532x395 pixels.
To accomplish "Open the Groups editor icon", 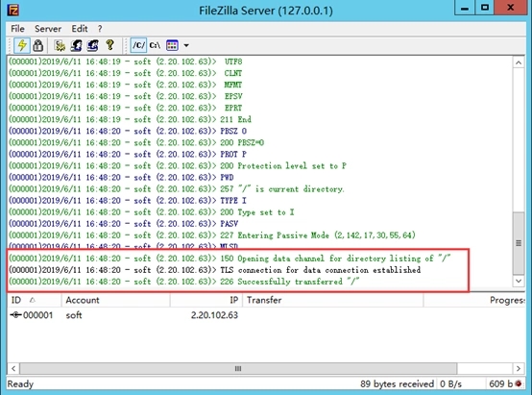I will pyautogui.click(x=92, y=45).
